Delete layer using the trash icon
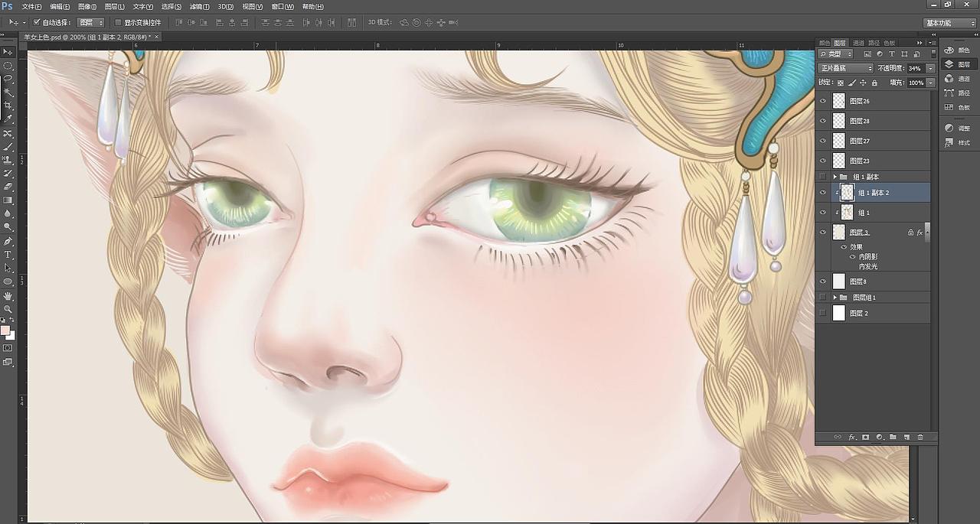980x524 pixels. pos(920,437)
